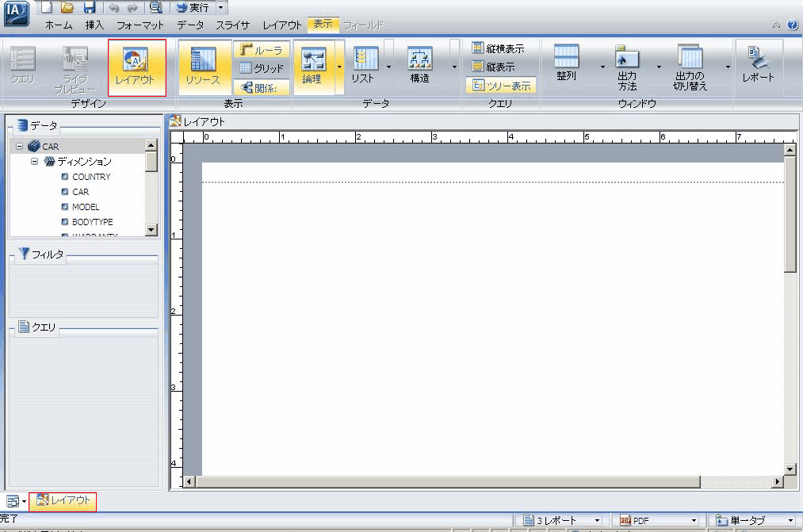This screenshot has width=803, height=532.
Task: Collapse the CAR data source node
Action: click(20, 147)
